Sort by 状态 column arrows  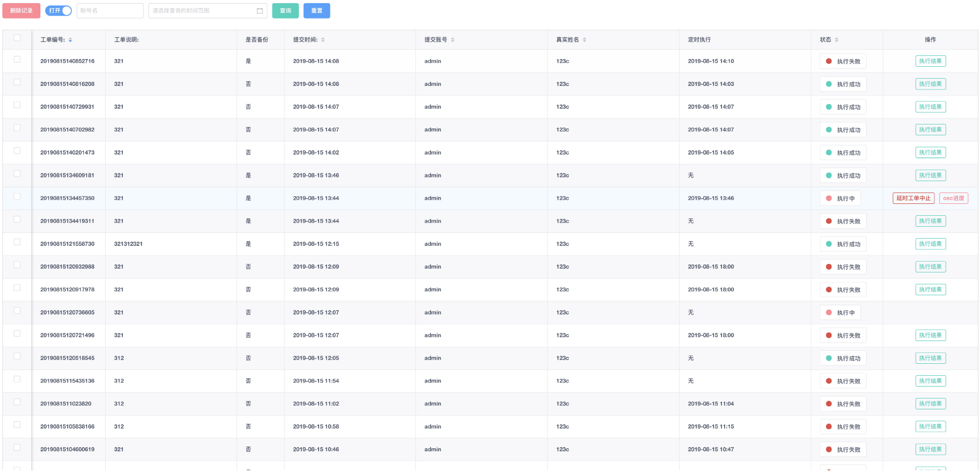coord(837,40)
